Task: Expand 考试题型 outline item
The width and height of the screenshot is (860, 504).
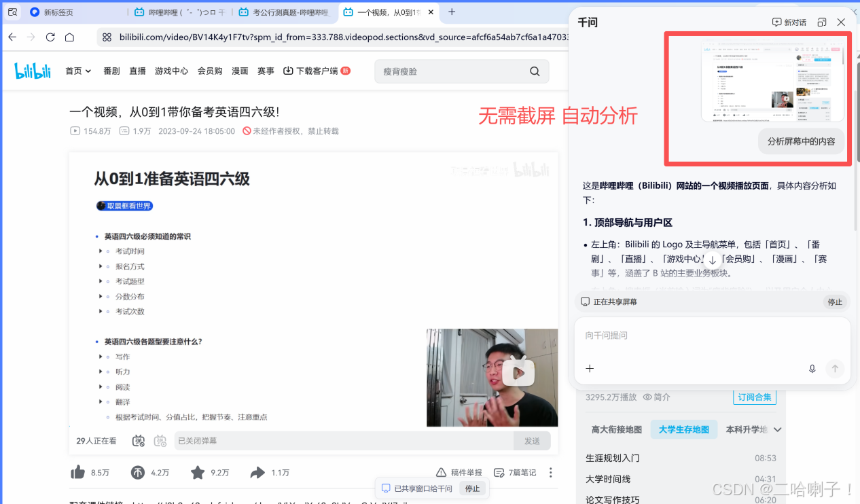Action: 101,281
